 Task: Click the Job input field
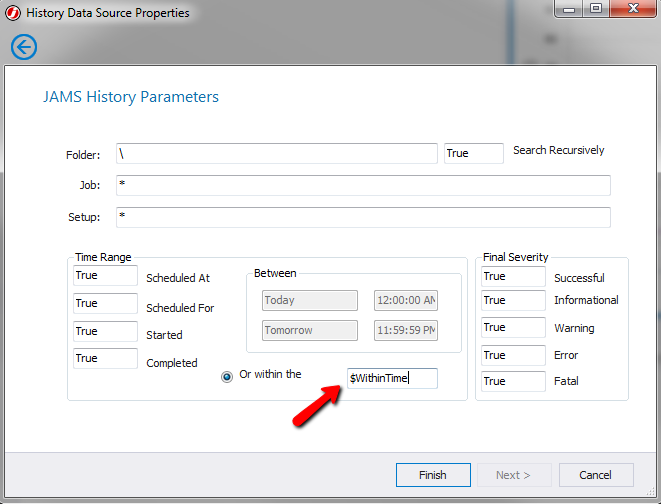(363, 185)
